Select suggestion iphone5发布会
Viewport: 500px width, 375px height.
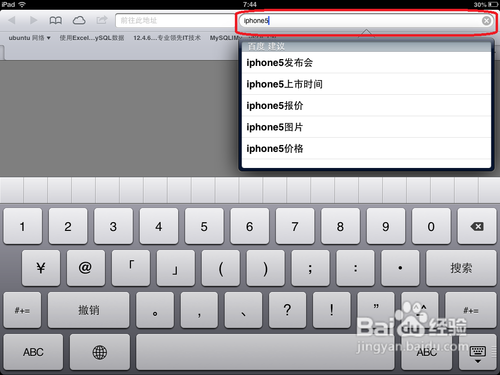tap(366, 63)
